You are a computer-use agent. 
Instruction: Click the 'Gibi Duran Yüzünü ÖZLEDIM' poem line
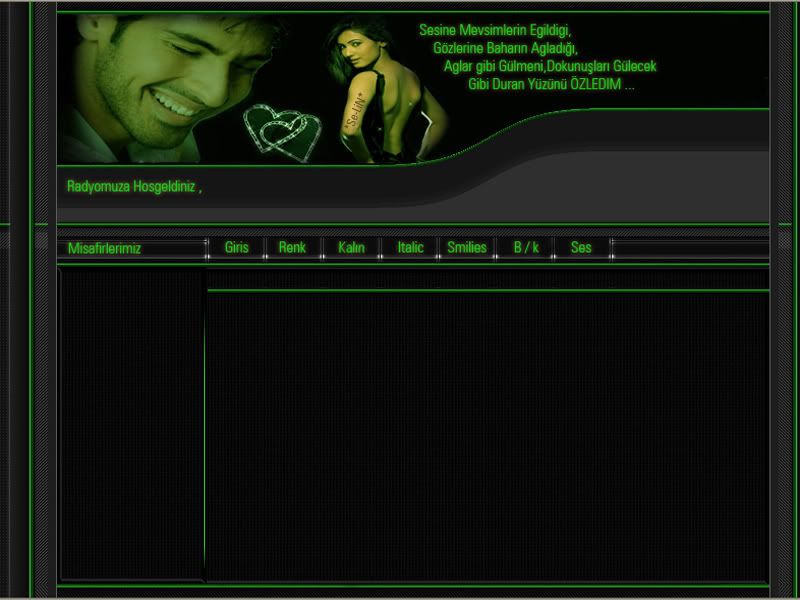pyautogui.click(x=551, y=85)
